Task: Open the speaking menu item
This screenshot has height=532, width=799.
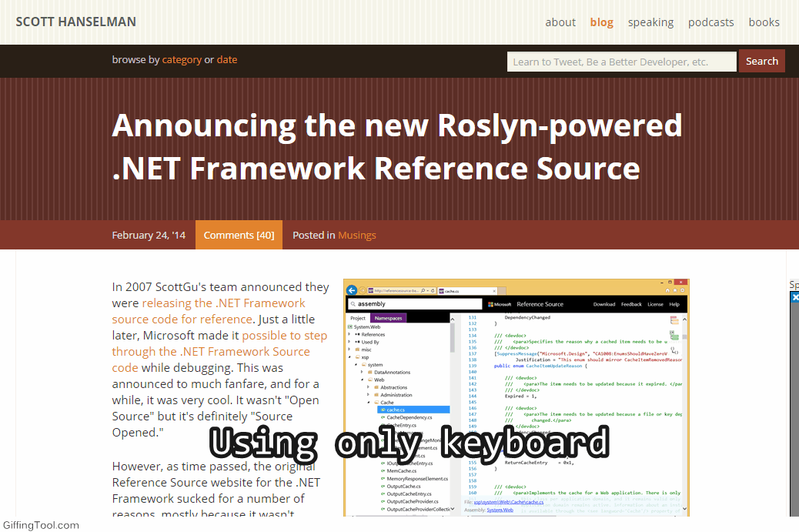Action: pyautogui.click(x=650, y=22)
